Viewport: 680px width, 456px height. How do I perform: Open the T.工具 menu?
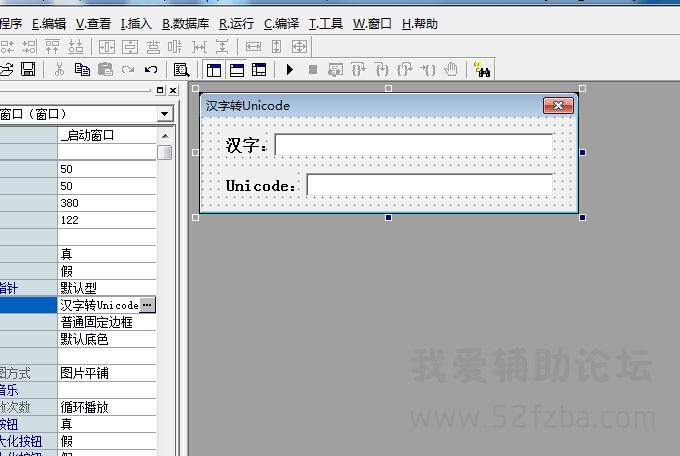tap(326, 23)
